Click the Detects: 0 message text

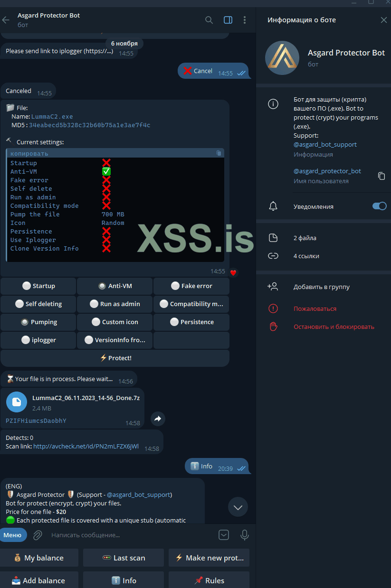[19, 438]
